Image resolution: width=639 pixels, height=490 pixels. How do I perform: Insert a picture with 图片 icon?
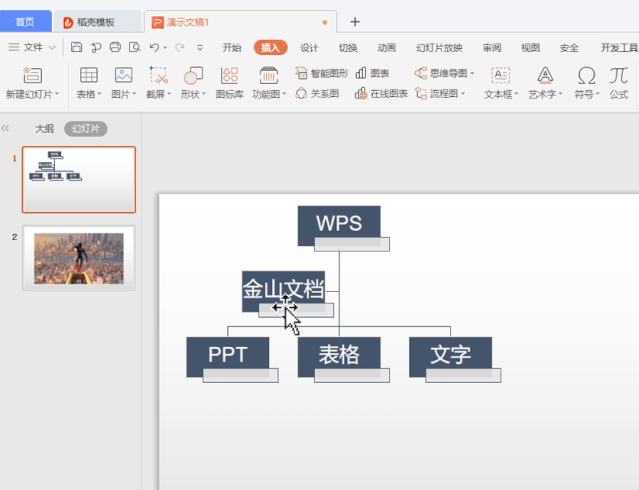coord(123,75)
